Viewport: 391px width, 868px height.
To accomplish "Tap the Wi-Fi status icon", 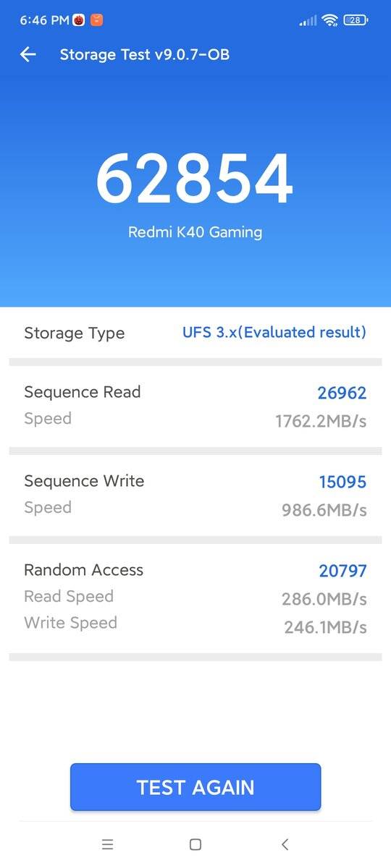I will pyautogui.click(x=330, y=20).
